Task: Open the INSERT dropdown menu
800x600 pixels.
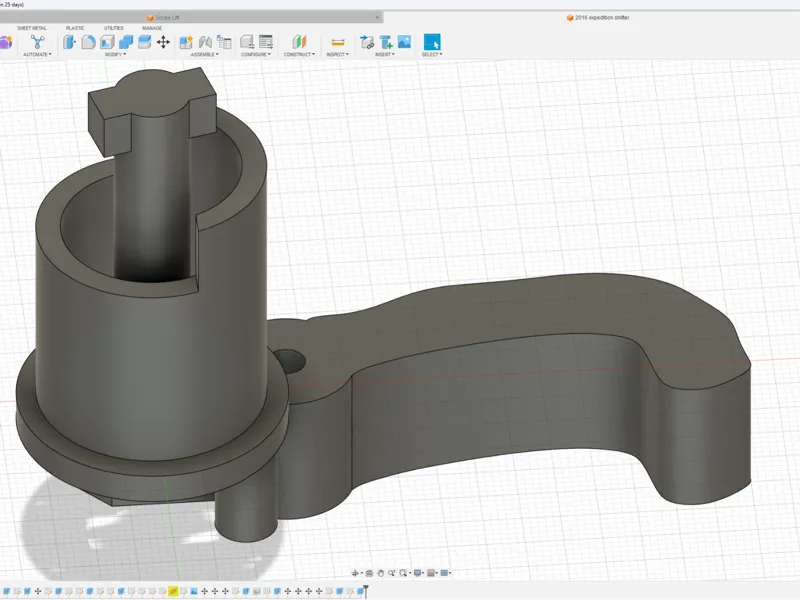Action: click(x=385, y=54)
